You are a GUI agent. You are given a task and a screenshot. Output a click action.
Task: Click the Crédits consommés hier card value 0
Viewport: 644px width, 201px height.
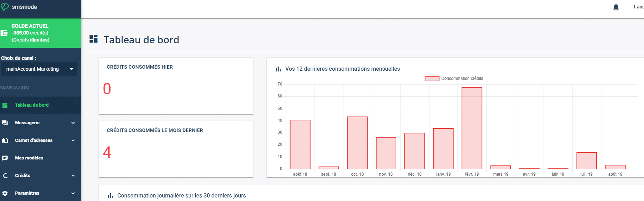point(107,89)
